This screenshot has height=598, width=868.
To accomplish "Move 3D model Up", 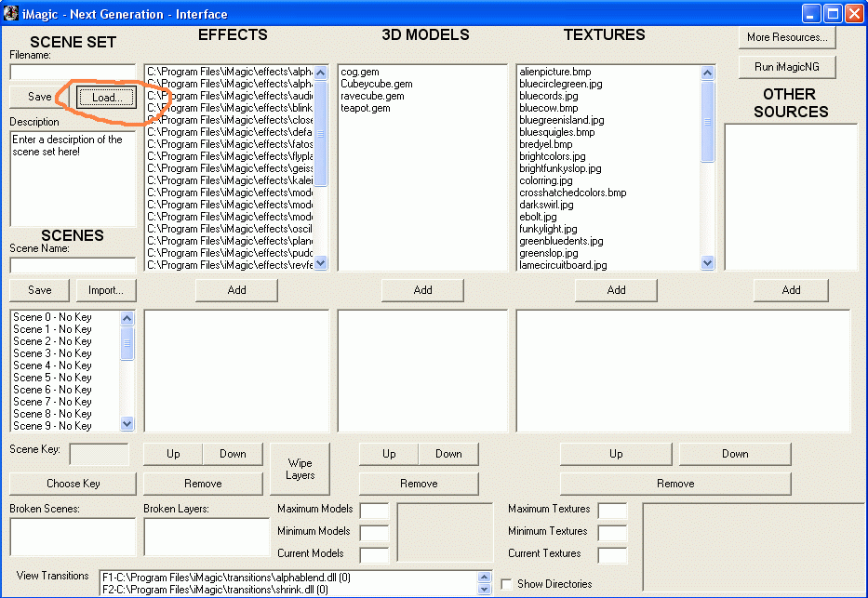I will (x=389, y=454).
